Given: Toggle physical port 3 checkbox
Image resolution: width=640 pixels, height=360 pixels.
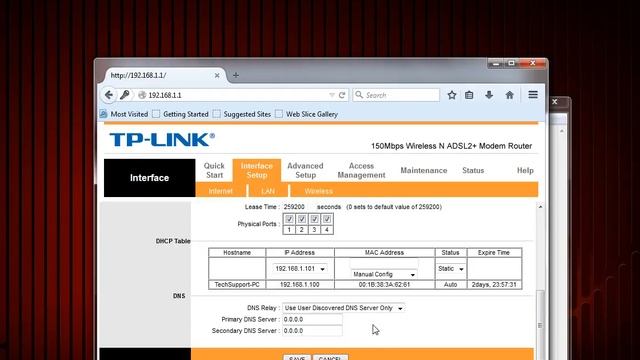Looking at the screenshot, I should (x=314, y=219).
